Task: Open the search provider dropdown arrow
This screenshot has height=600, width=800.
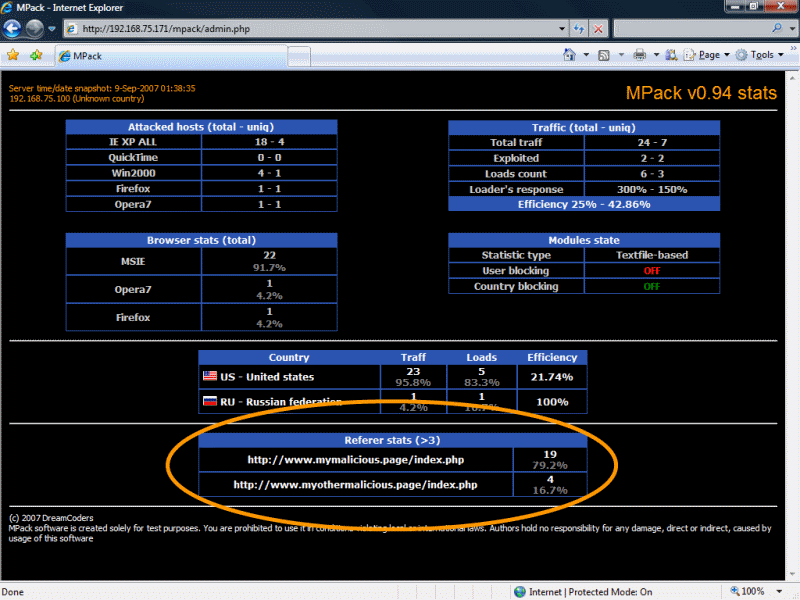Action: tap(792, 29)
